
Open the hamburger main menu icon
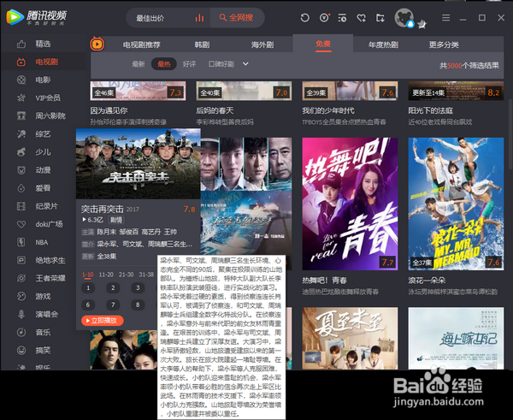[446, 18]
